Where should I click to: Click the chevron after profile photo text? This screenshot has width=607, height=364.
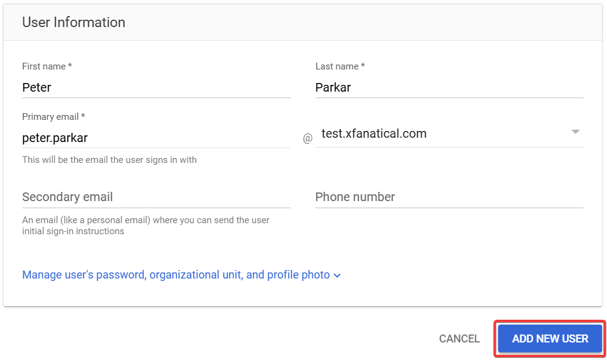click(337, 275)
